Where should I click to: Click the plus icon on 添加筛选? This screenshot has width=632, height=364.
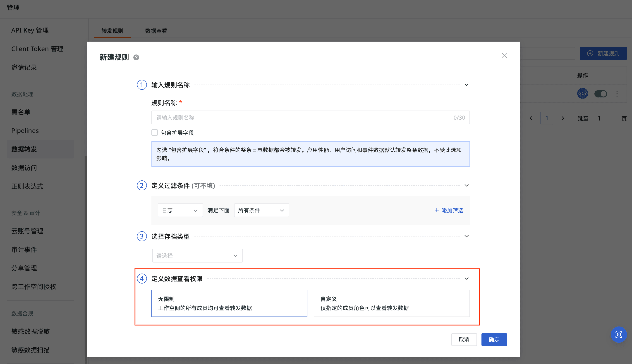pos(436,210)
